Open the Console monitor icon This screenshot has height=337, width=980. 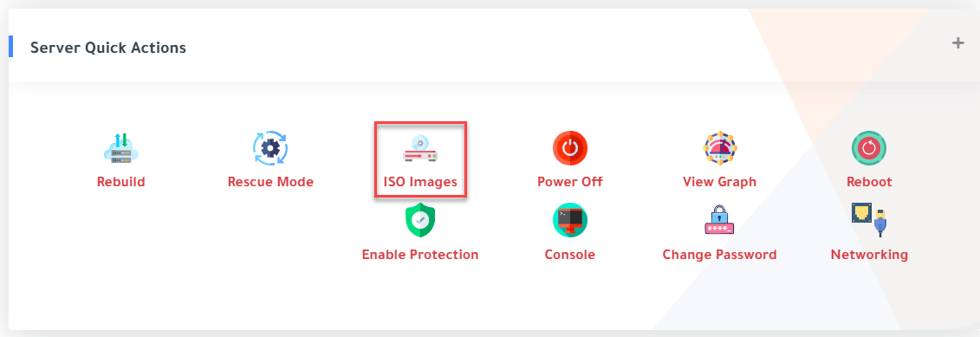[570, 221]
